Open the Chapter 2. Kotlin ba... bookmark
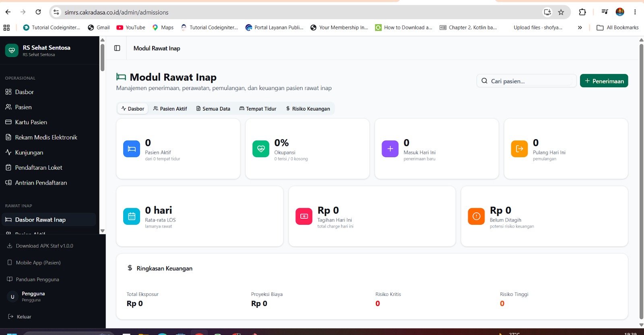 (x=468, y=27)
